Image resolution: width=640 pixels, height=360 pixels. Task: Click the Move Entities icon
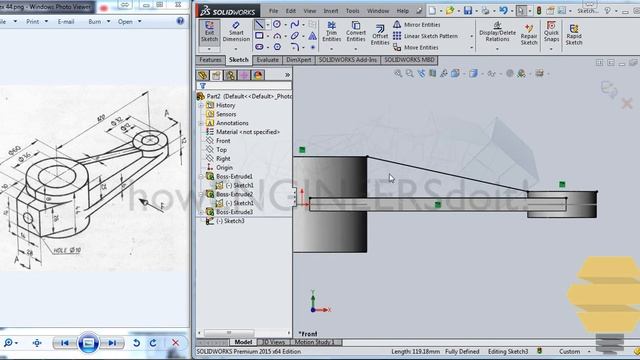click(x=397, y=47)
